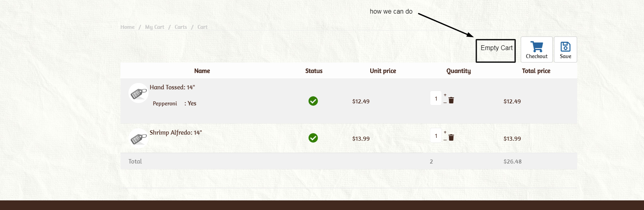Click Hand Tossed product tag thumbnail

(138, 93)
